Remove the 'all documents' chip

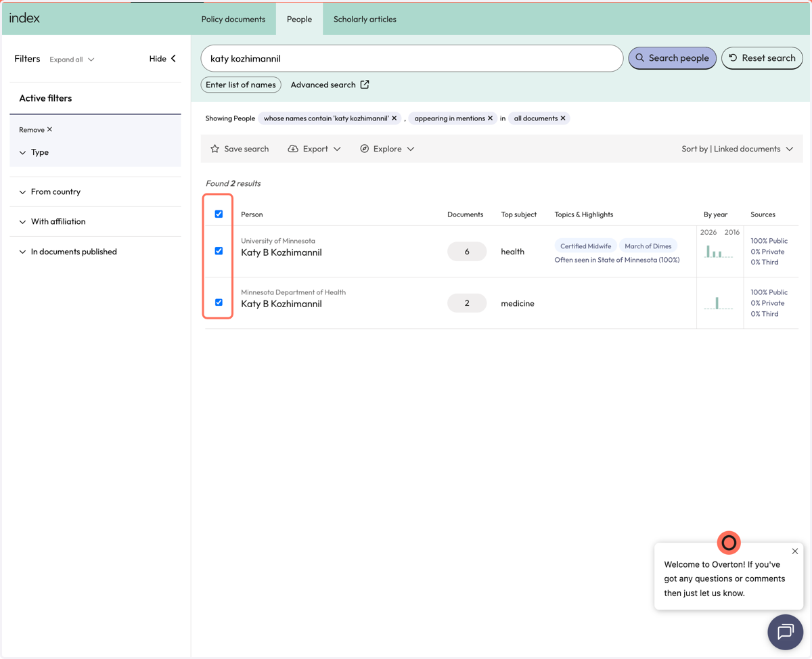coord(563,118)
